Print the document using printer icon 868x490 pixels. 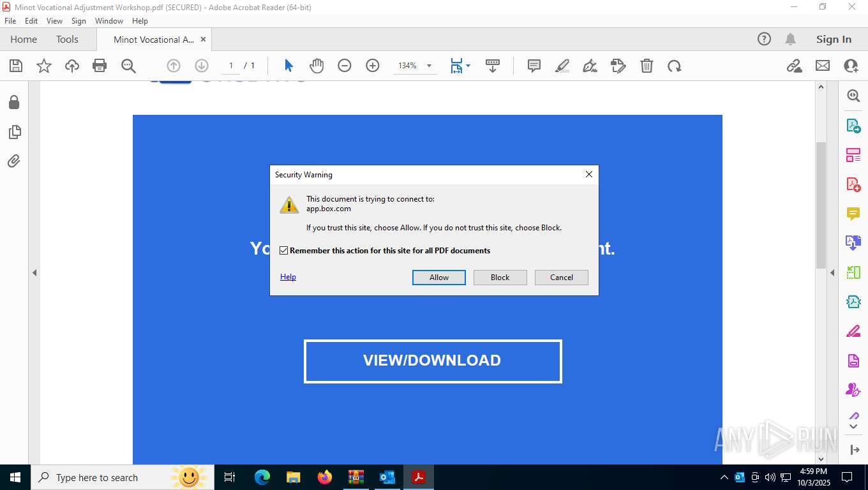(100, 66)
